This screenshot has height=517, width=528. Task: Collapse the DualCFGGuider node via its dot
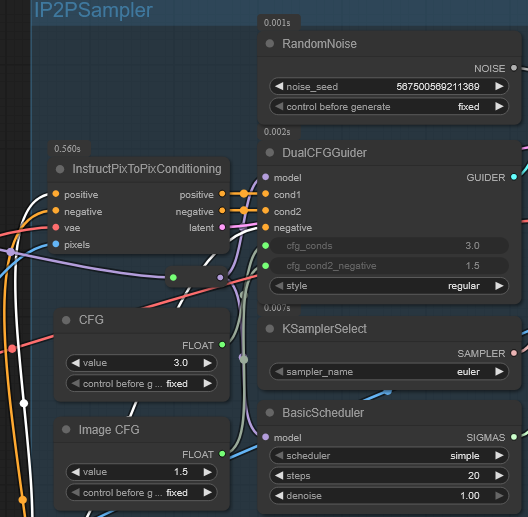click(269, 153)
